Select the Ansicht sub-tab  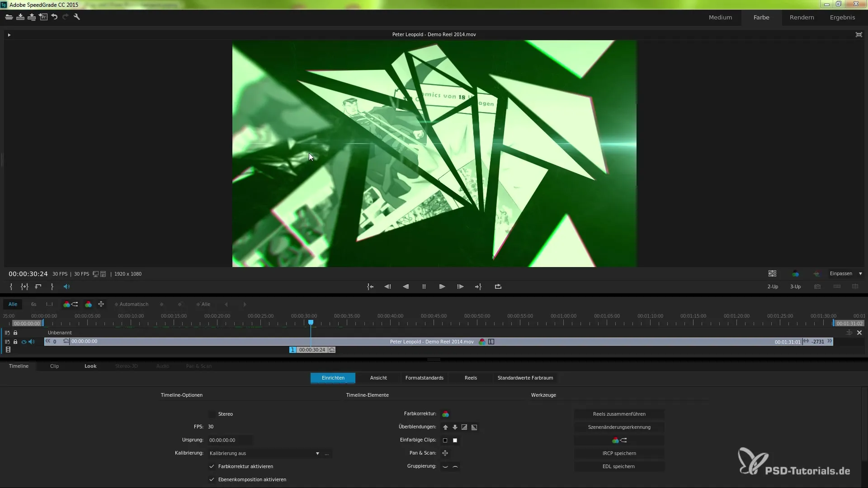(378, 378)
